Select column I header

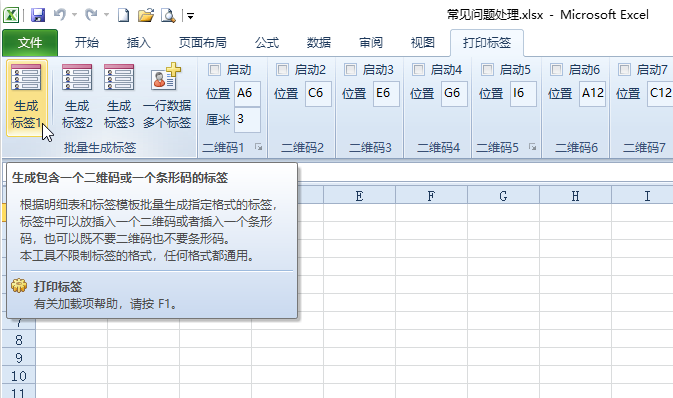click(643, 196)
